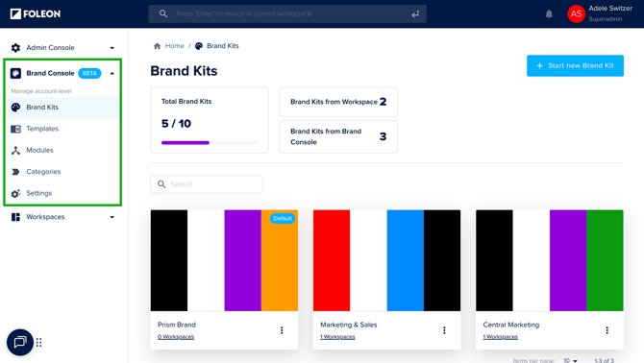Open Prism Brand 0 Workspaces link
644x363 pixels.
[176, 337]
